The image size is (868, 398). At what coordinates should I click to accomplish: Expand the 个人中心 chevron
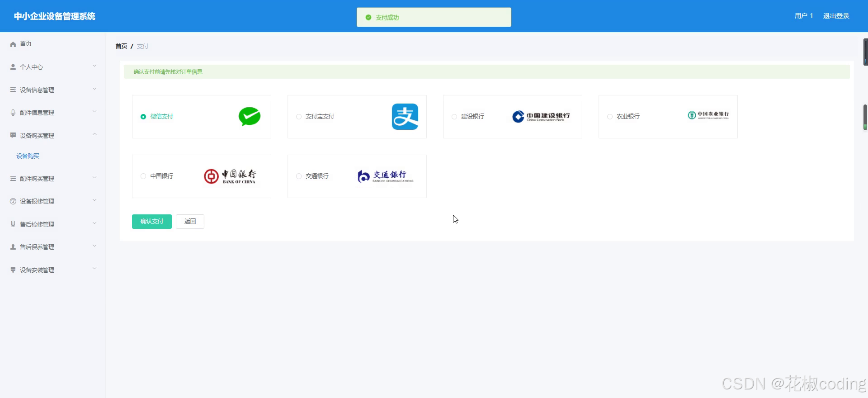(x=94, y=66)
